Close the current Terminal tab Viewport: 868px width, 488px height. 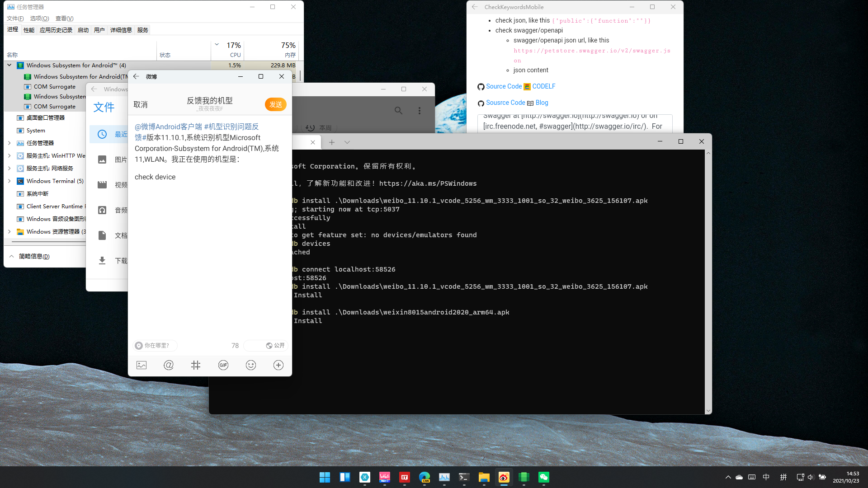click(313, 142)
